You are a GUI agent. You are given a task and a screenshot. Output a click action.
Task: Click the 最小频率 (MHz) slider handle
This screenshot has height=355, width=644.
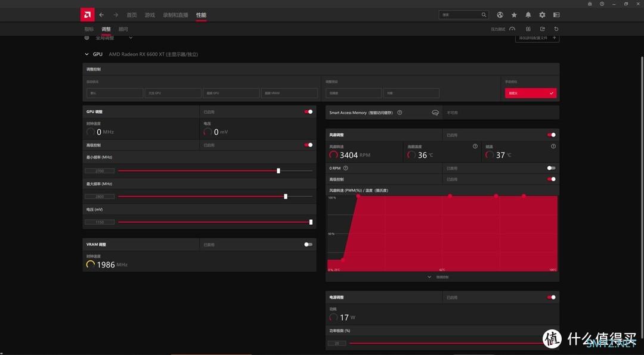[x=278, y=171]
